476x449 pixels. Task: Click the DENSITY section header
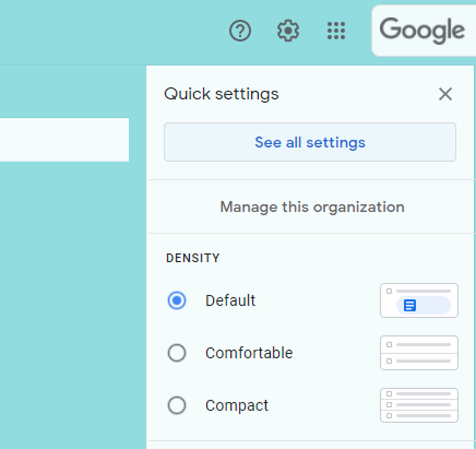click(193, 258)
